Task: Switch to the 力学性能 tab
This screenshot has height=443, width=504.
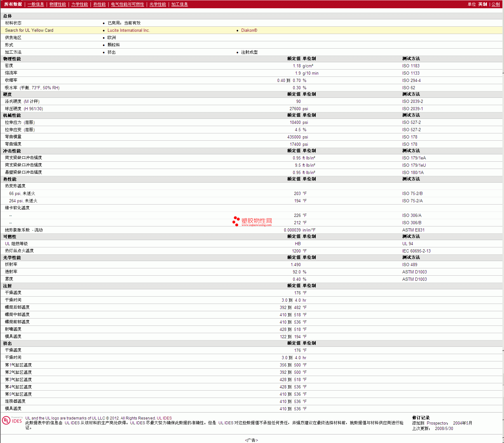Action: tap(80, 4)
